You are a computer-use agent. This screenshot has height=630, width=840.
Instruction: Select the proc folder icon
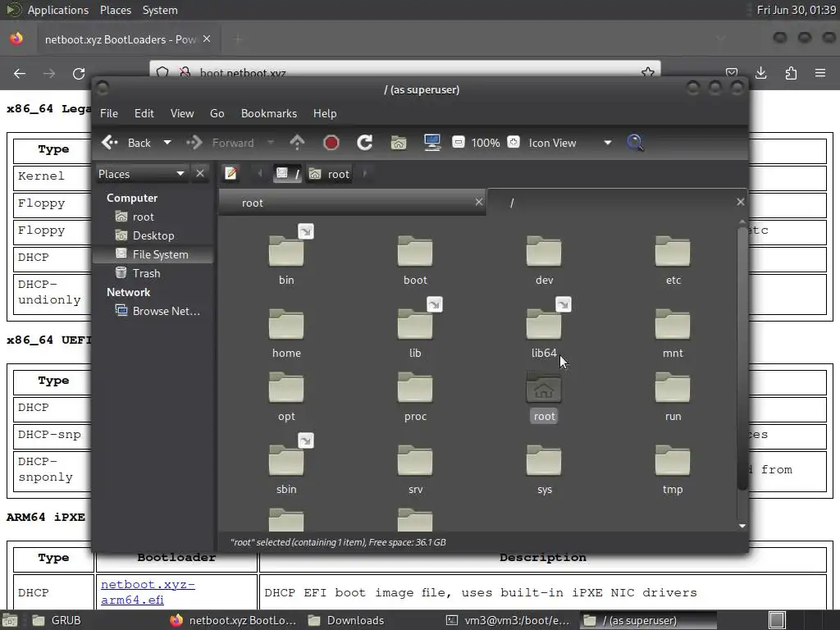coord(415,388)
